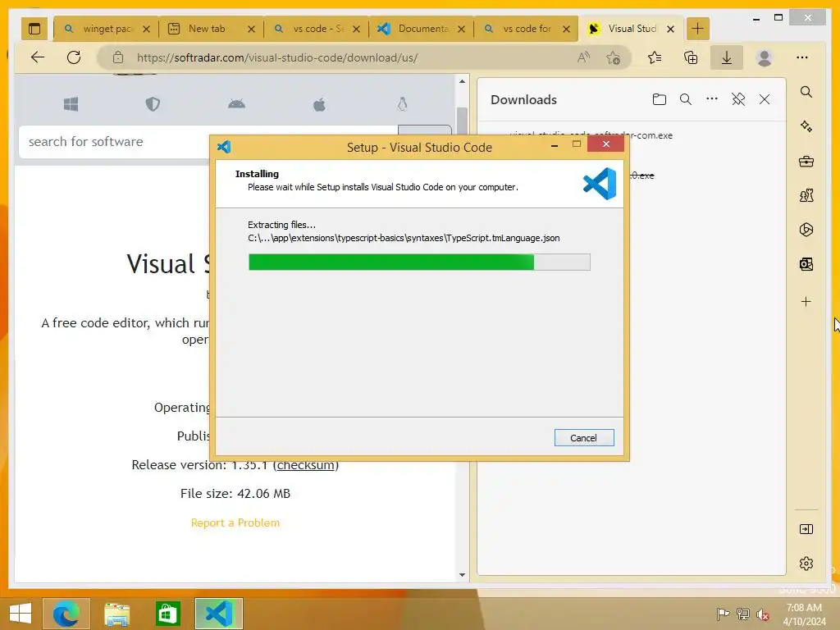
Task: Open sidebar settings gear
Action: click(806, 564)
